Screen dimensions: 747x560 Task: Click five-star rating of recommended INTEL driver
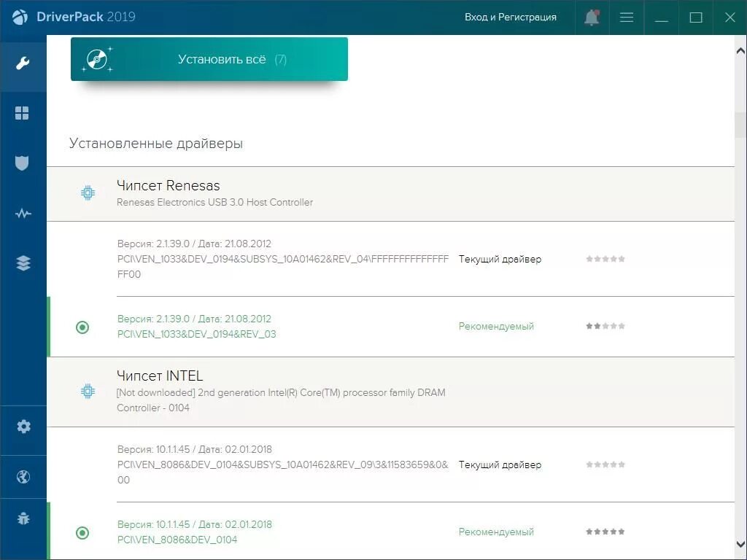605,532
